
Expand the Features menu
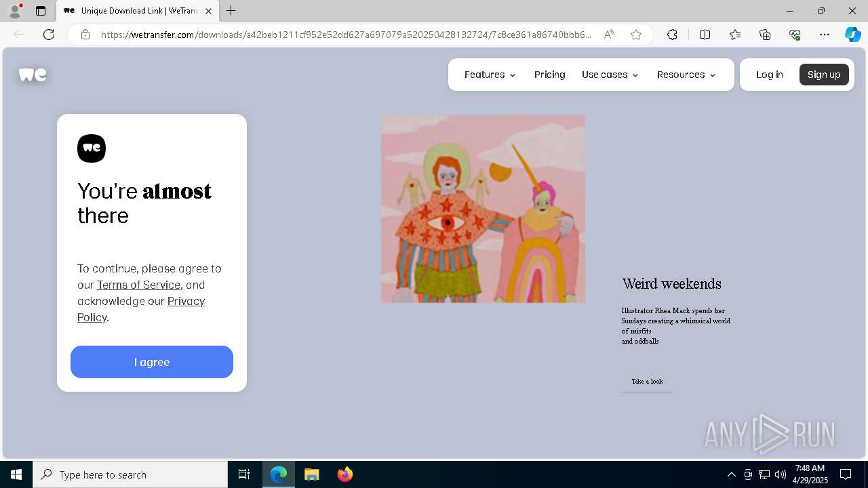[x=490, y=75]
